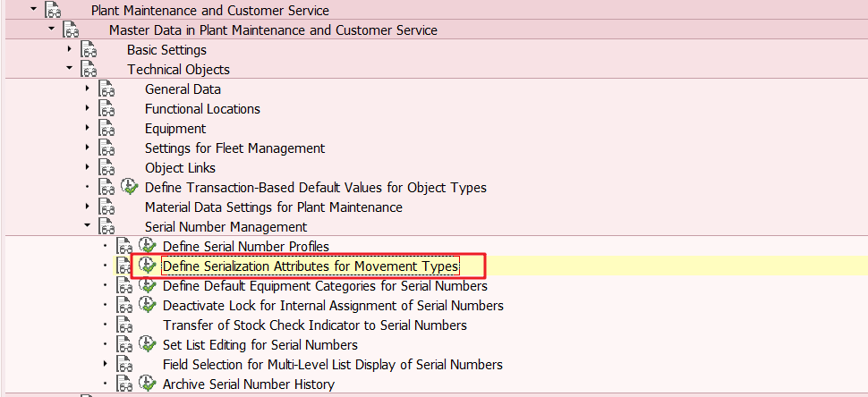Viewport: 868px width, 397px height.
Task: Run Define Serial Number Profiles activity icon
Action: tap(147, 246)
